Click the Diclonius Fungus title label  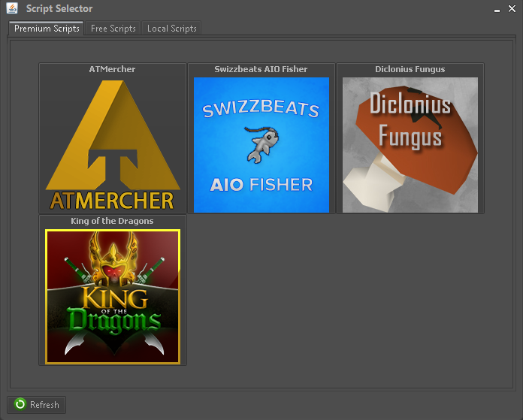410,69
